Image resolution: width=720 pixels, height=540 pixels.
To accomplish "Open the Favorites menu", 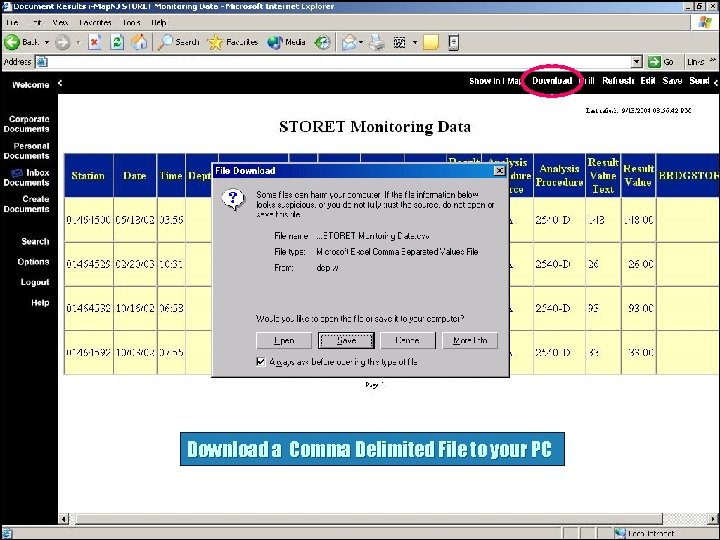I will pos(95,22).
